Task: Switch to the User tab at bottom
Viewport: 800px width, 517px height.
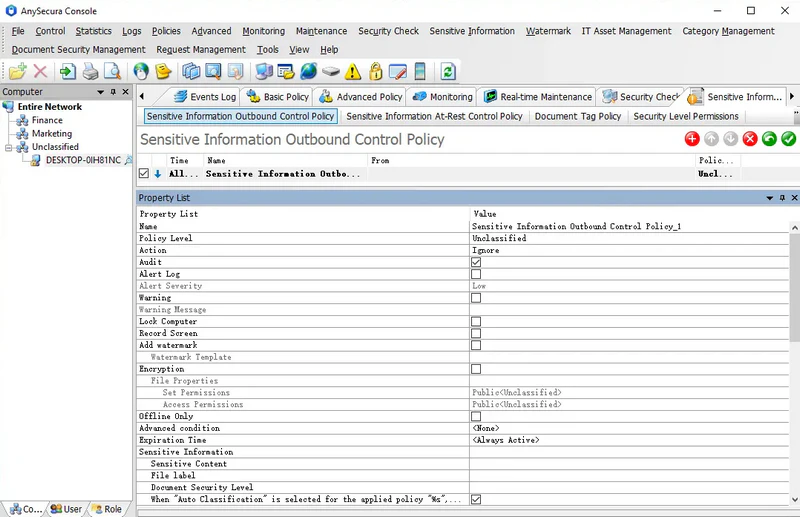Action: 66,509
